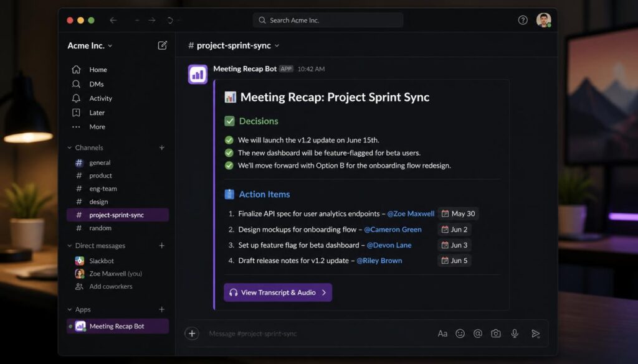Click the 10:42 AM message timestamp
The height and width of the screenshot is (364, 638).
(312, 69)
